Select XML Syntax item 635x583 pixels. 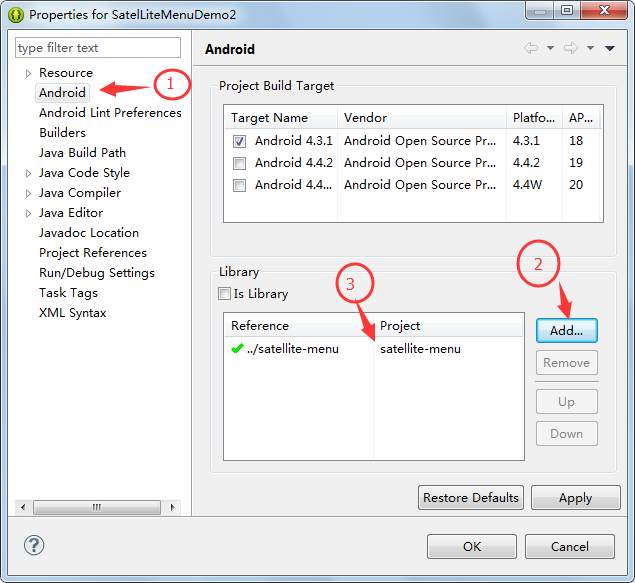coord(72,313)
